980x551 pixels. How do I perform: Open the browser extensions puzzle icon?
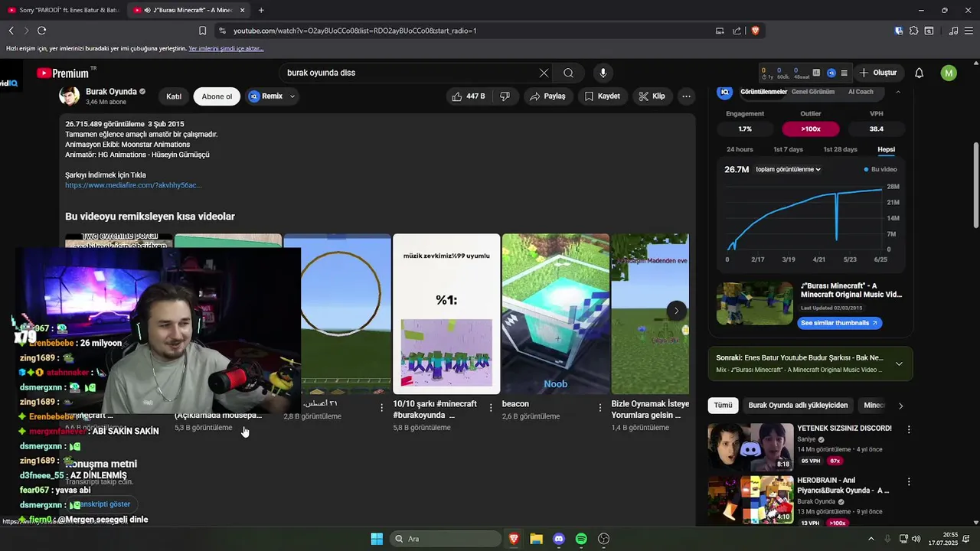click(913, 31)
